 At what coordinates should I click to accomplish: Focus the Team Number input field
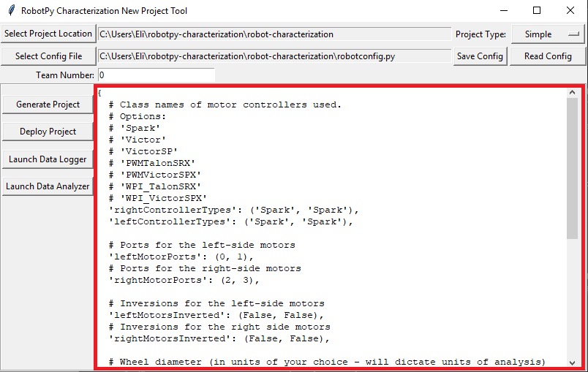(157, 75)
